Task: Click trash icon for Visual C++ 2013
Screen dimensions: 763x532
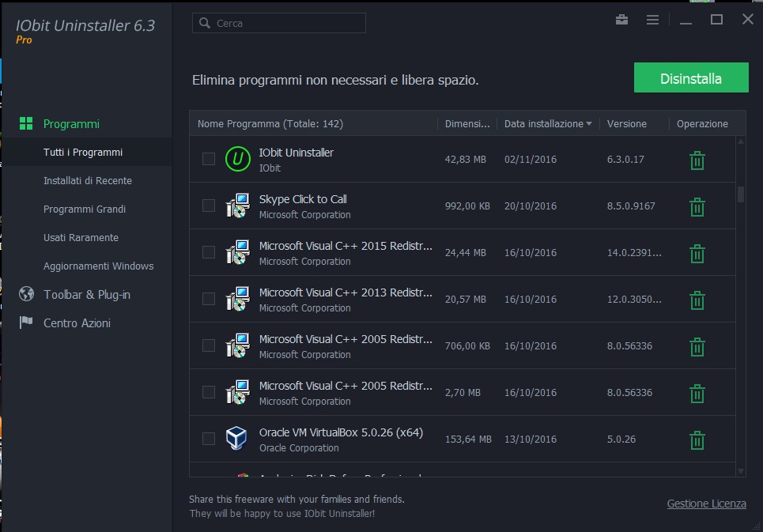Action: [x=697, y=300]
